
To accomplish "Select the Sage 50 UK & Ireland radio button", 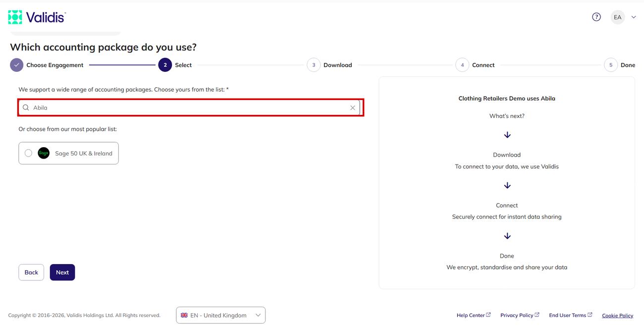I will [x=28, y=153].
